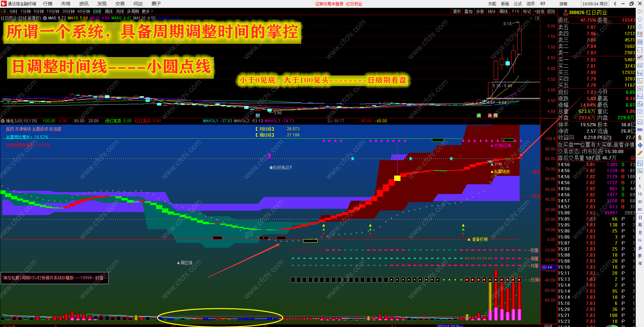Image resolution: width=644 pixels, height=327 pixels.
Task: Switch to the 1-minute period in sidebar
Action: click(640, 179)
